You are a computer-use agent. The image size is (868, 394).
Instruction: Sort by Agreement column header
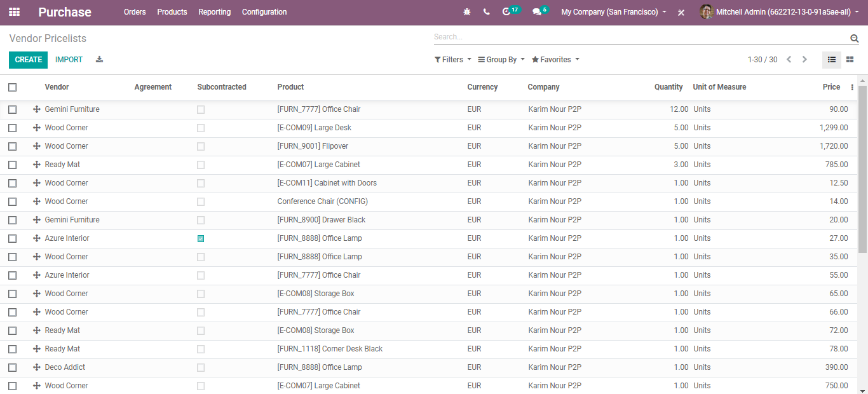153,87
